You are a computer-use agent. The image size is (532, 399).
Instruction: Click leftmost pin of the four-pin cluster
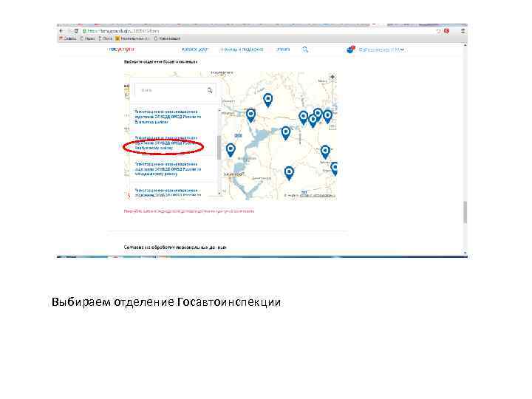304,117
